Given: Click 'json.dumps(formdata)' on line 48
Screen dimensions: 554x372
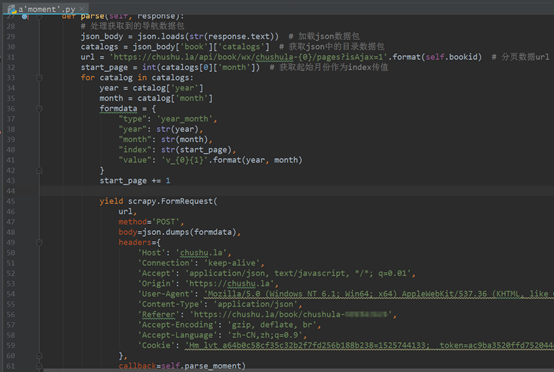Looking at the screenshot, I should click(189, 232).
